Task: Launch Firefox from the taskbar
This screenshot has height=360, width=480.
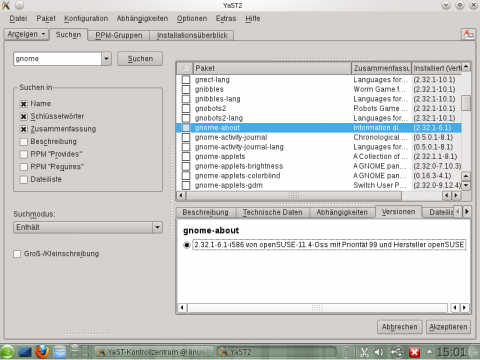Action: (x=42, y=352)
